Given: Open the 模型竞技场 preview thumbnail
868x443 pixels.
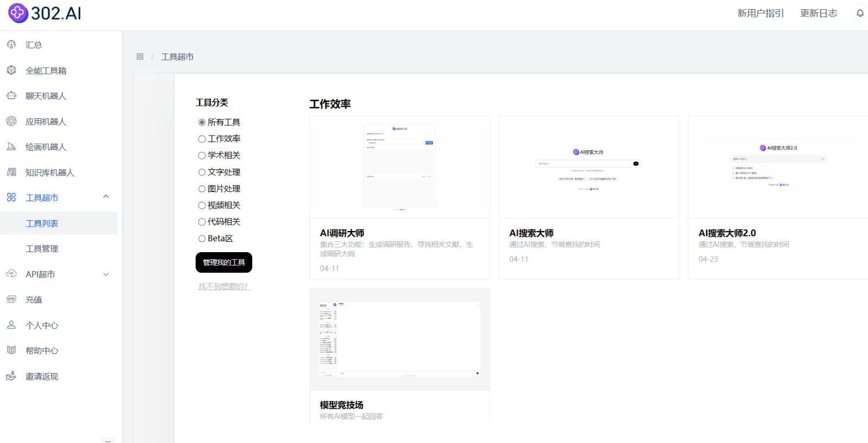Looking at the screenshot, I should click(x=399, y=339).
